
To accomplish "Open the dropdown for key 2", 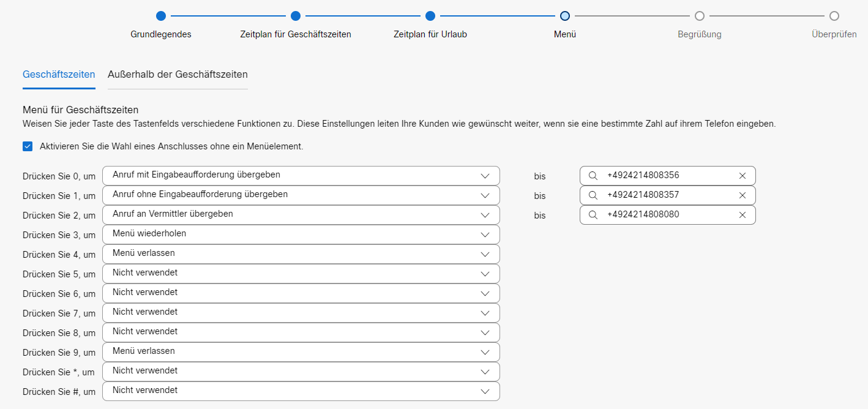I will point(301,215).
